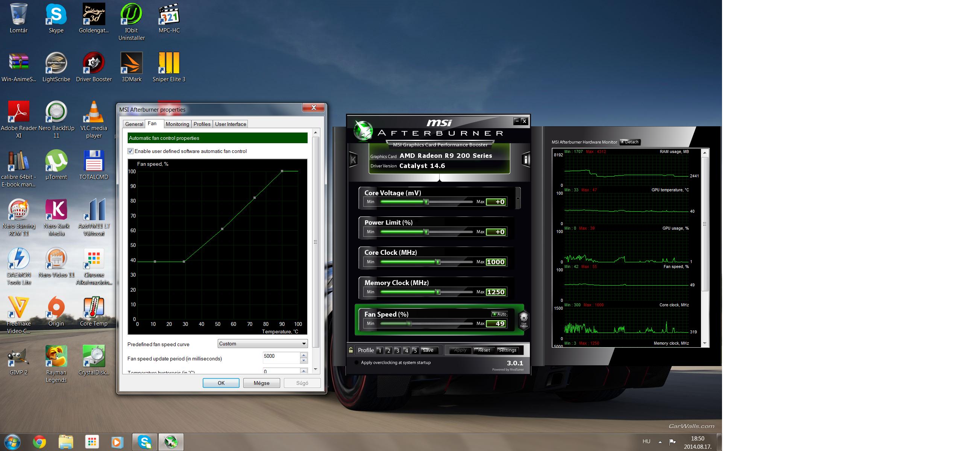The image size is (980, 451).
Task: Launch Driver Booster shortcut
Action: point(94,67)
